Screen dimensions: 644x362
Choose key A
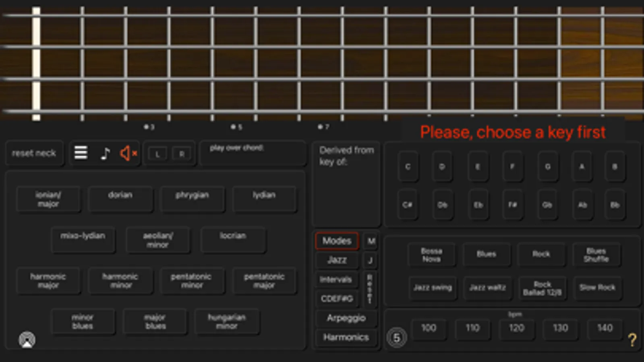click(582, 167)
